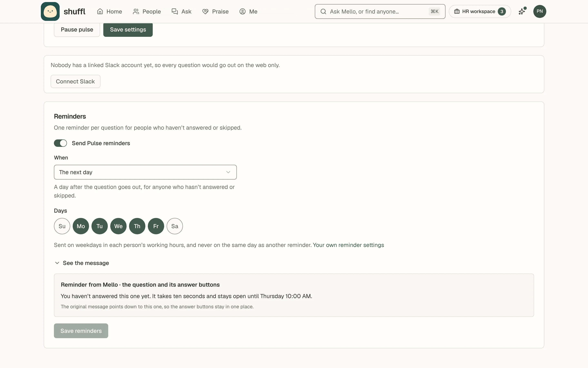Toggle the We day pill

point(118,226)
